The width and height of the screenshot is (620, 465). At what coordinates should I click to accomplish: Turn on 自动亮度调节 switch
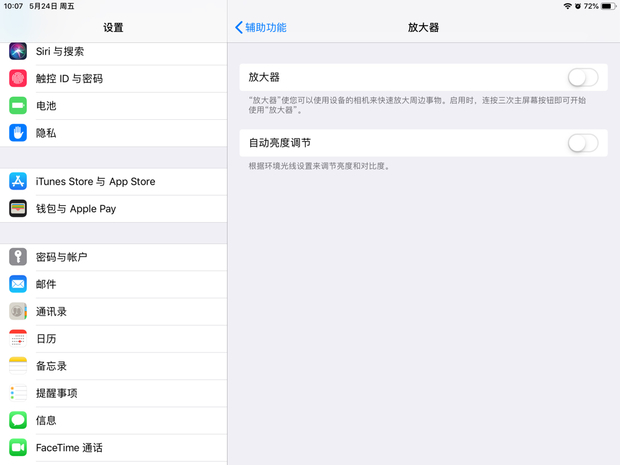(x=583, y=143)
